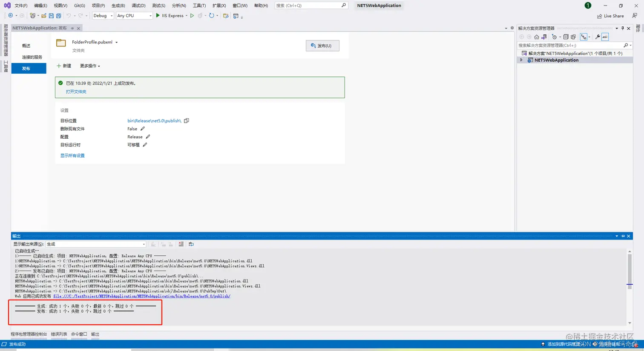644x351 pixels.
Task: Click the save all icon
Action: [x=59, y=16]
